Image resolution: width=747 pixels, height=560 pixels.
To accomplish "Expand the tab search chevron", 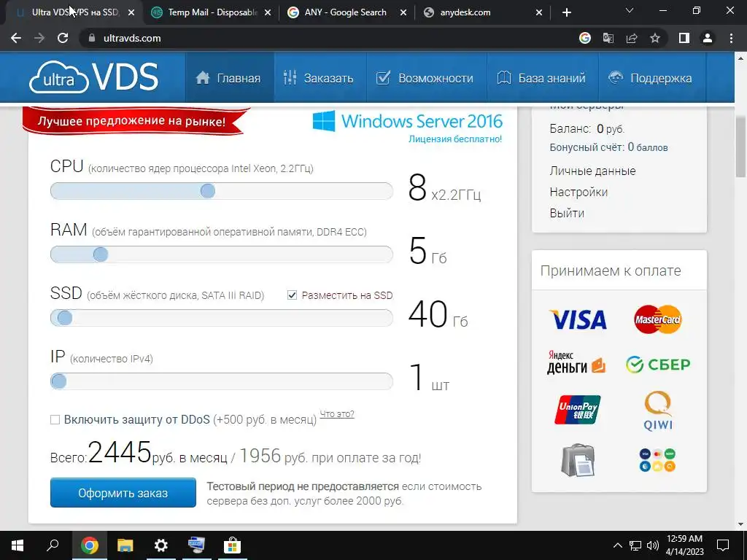I will (x=630, y=10).
